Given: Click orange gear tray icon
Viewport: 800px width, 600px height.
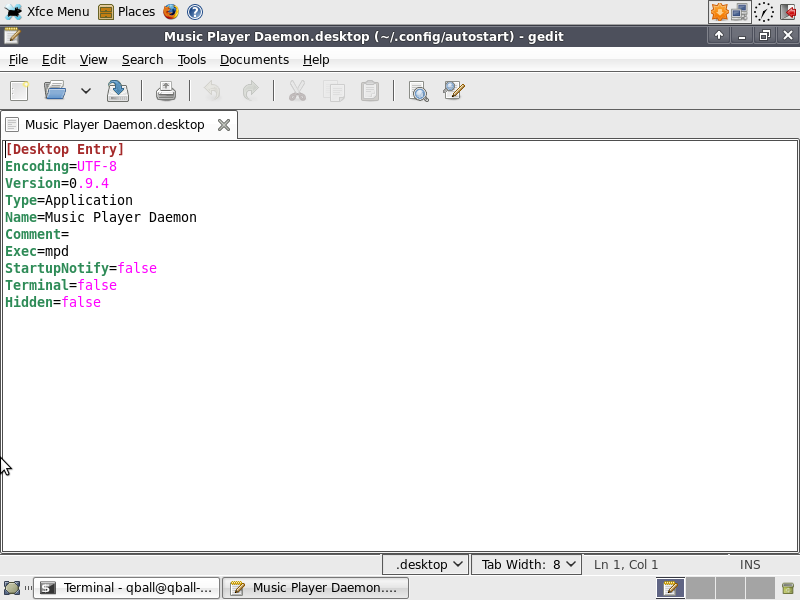Looking at the screenshot, I should point(719,11).
